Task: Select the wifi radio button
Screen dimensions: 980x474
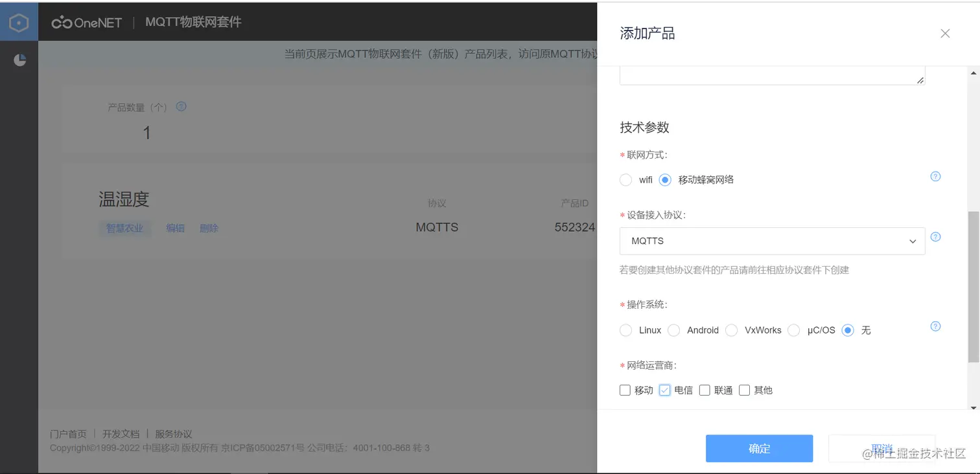Action: click(x=625, y=180)
